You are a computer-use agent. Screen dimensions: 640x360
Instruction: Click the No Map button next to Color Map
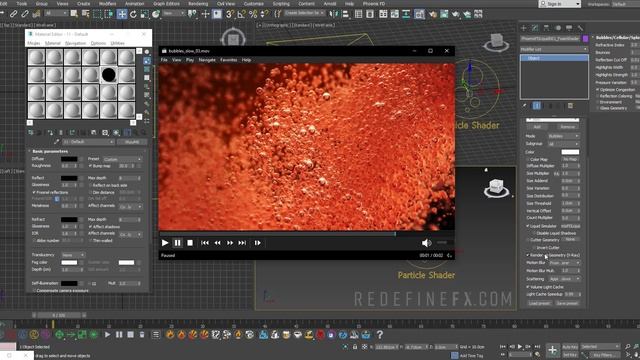tap(570, 159)
